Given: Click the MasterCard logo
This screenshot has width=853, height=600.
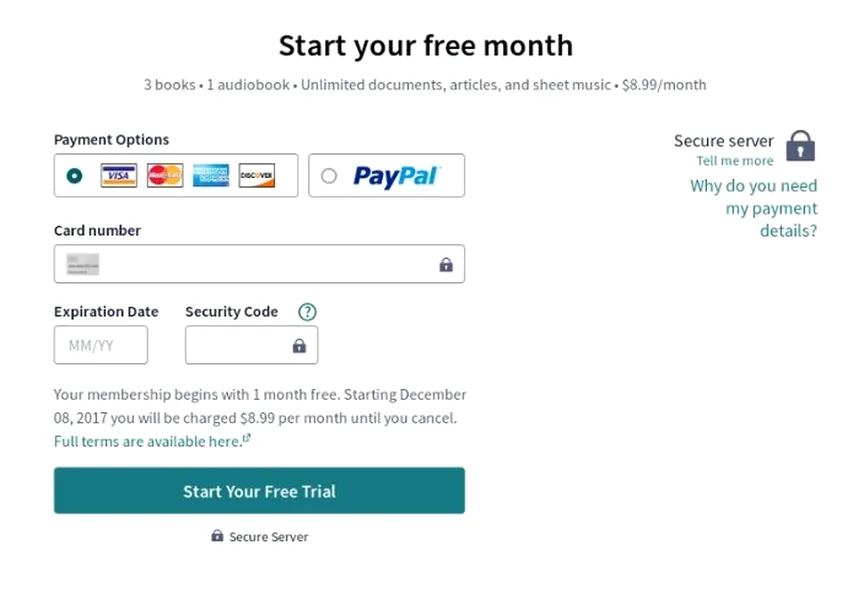Looking at the screenshot, I should (x=165, y=176).
